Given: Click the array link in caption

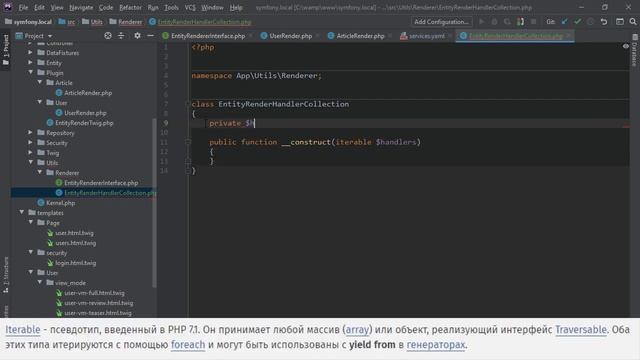Looking at the screenshot, I should point(357,330).
